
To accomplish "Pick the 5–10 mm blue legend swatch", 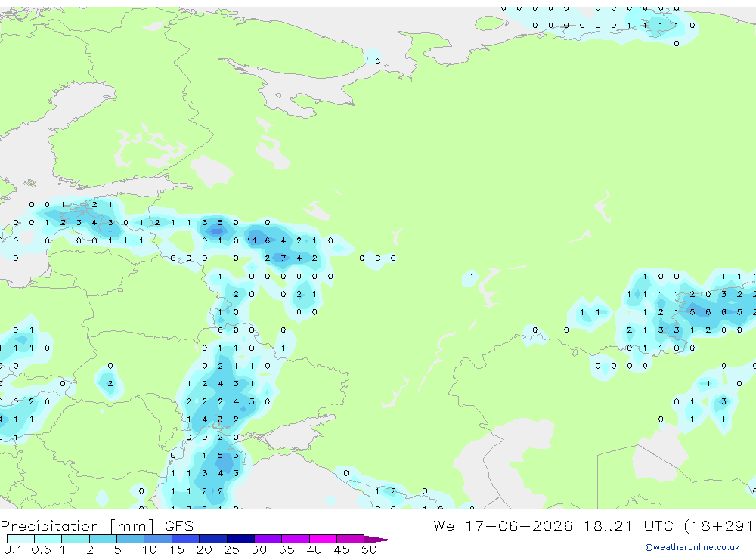I will [x=131, y=539].
